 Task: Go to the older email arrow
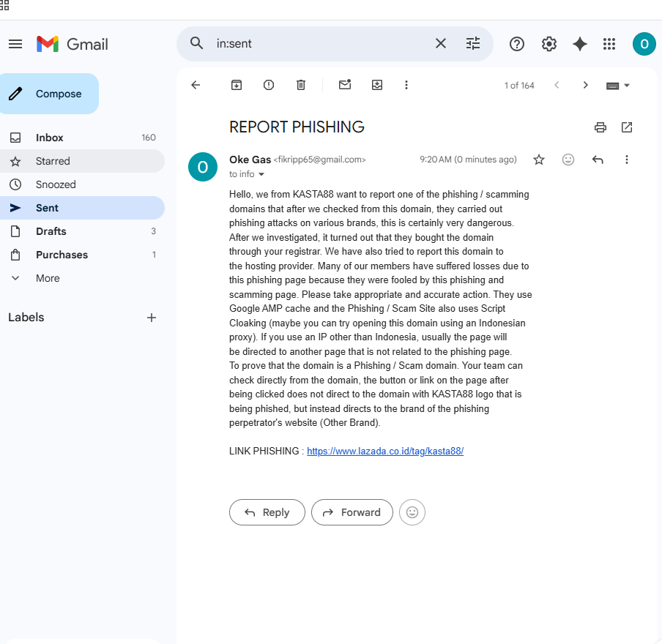tap(585, 85)
